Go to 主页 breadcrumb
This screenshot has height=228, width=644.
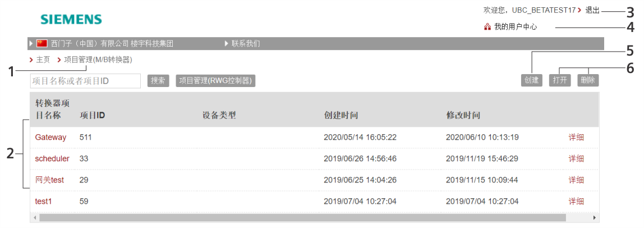pyautogui.click(x=43, y=60)
